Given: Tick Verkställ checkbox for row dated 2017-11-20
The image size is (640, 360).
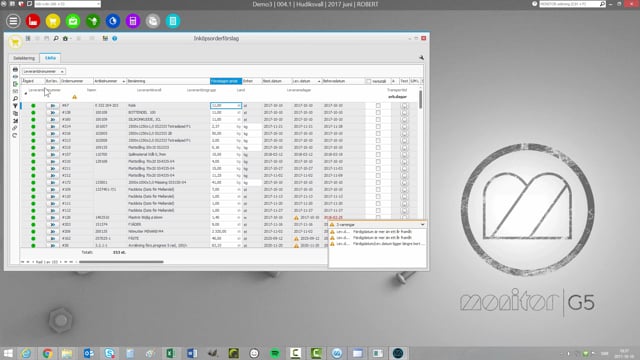Looking at the screenshot, I should pos(378,204).
